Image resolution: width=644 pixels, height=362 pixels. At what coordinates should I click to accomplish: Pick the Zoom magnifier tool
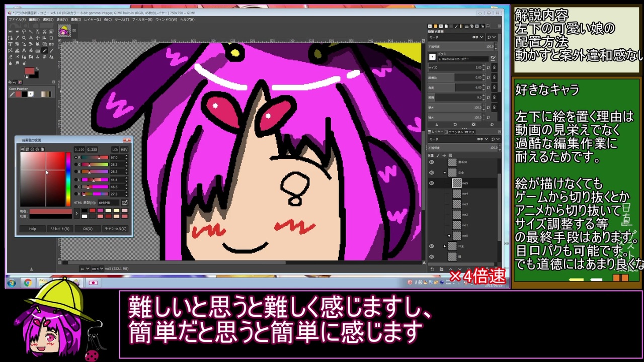[x=24, y=38]
